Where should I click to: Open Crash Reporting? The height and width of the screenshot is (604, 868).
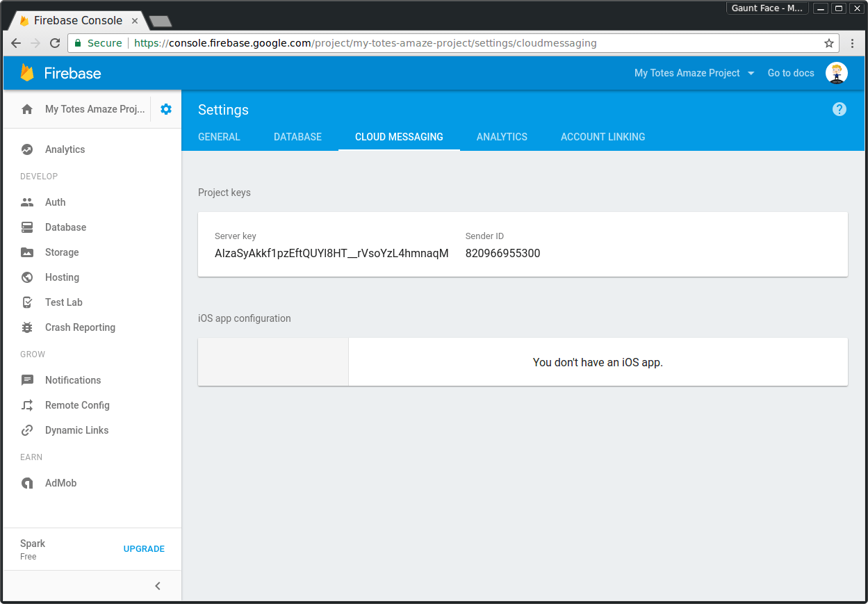tap(81, 327)
